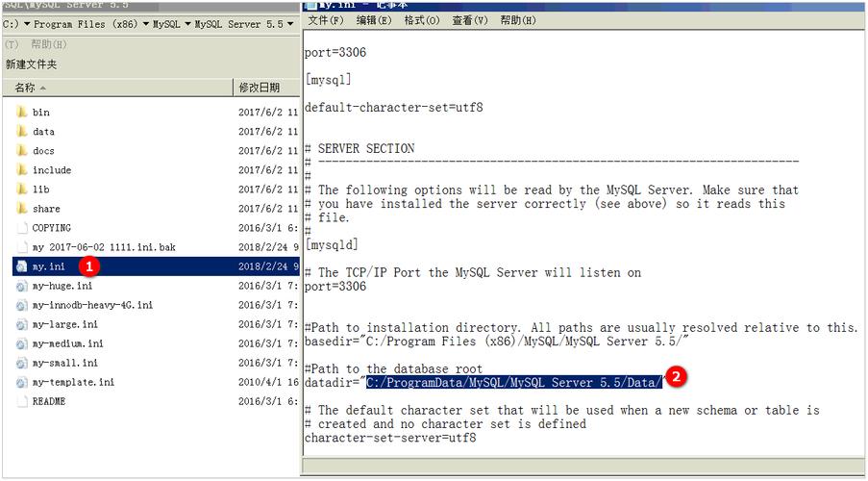
Task: Open the 查看(V) menu in Notepad
Action: tap(470, 20)
